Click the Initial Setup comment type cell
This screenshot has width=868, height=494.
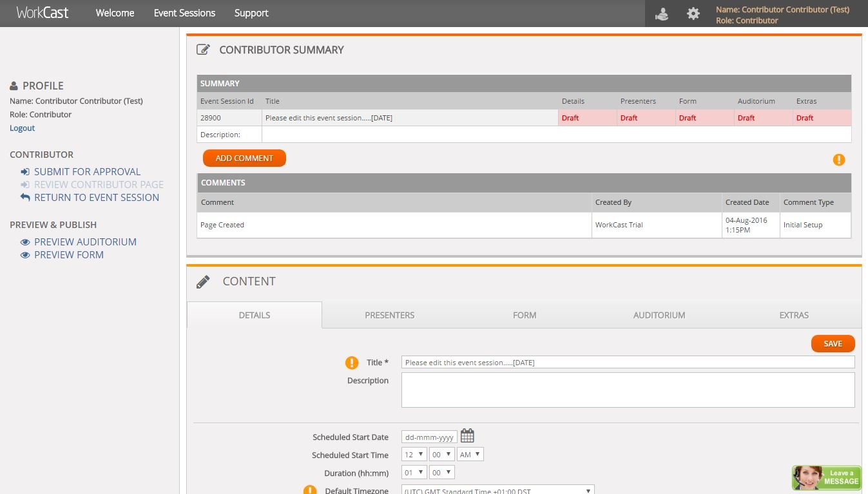pyautogui.click(x=815, y=225)
